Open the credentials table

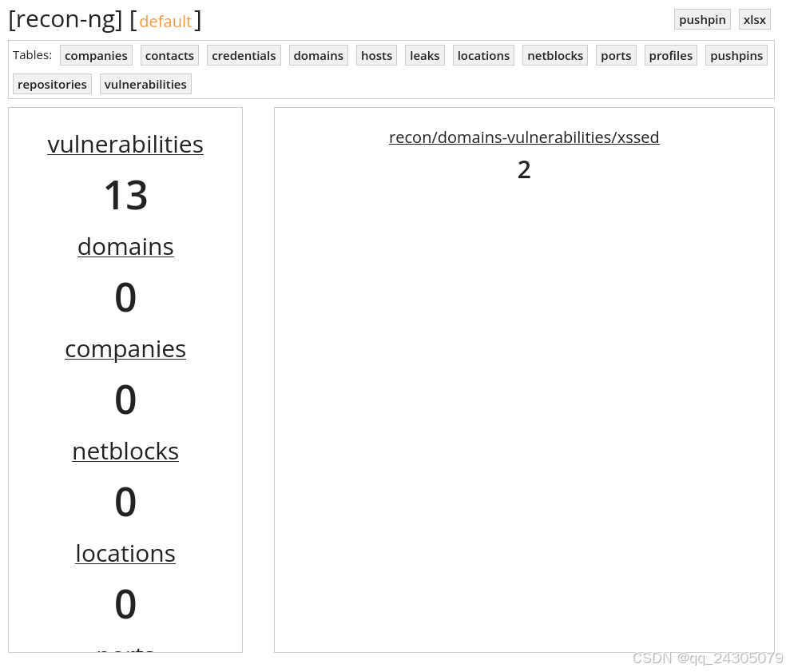tap(244, 55)
